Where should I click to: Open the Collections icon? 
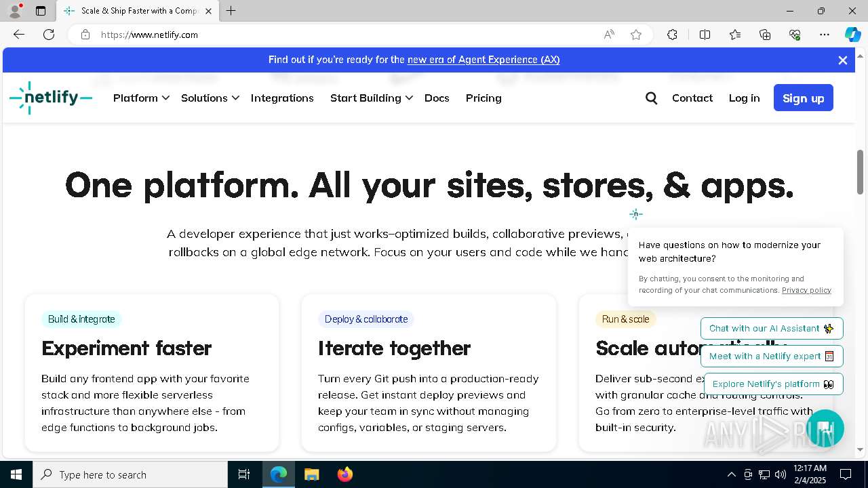pyautogui.click(x=765, y=35)
